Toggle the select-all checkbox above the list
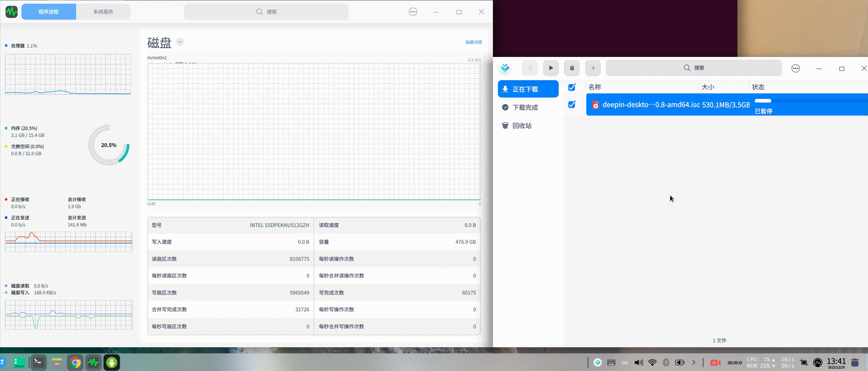Image resolution: width=868 pixels, height=371 pixels. pyautogui.click(x=572, y=87)
